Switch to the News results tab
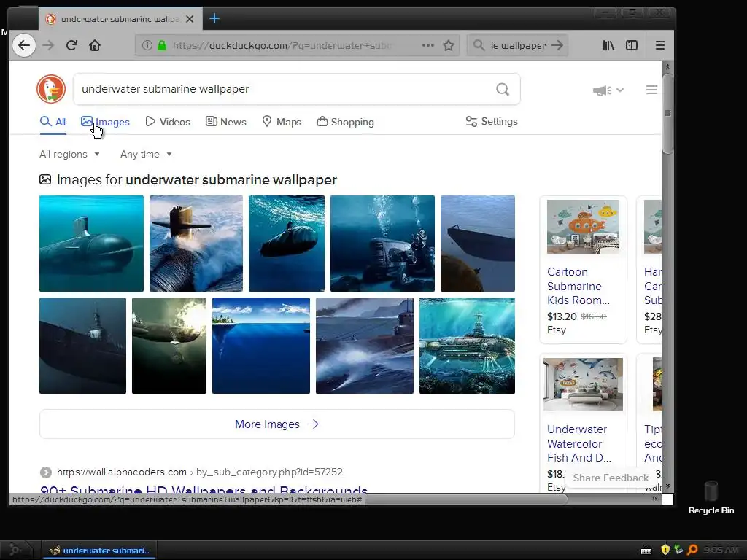The width and height of the screenshot is (747, 560). click(x=226, y=122)
